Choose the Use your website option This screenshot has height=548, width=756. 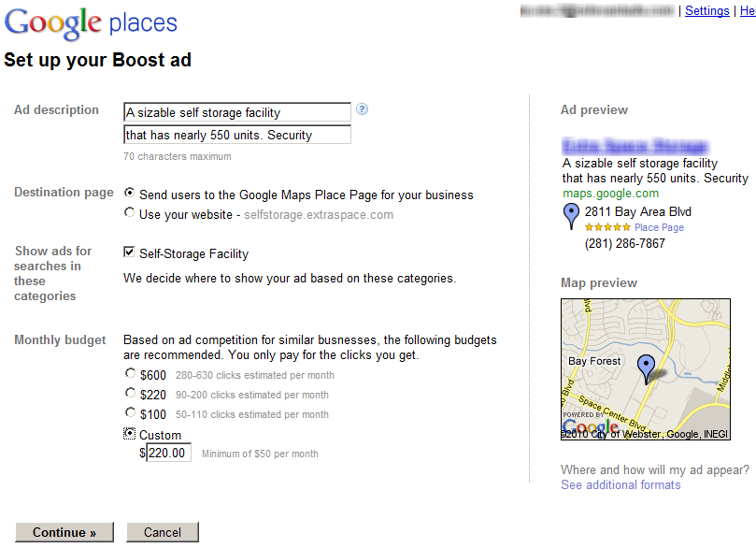(x=130, y=212)
